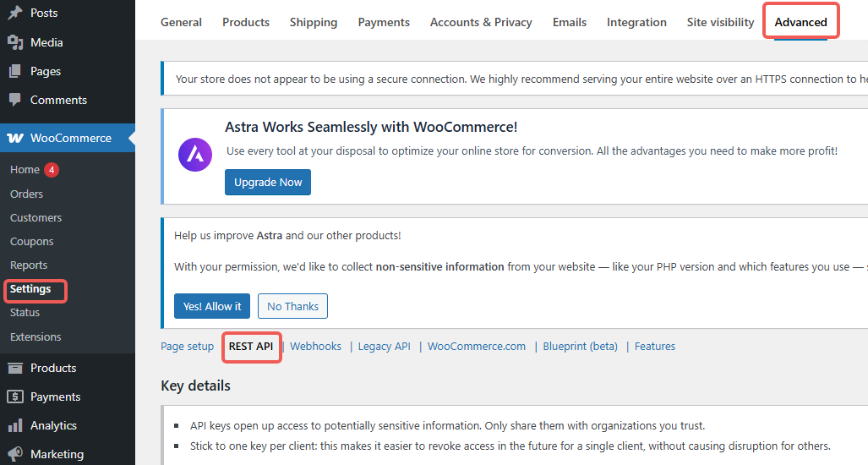Viewport: 868px width, 465px height.
Task: Click the purple Astra logo
Action: pos(195,155)
